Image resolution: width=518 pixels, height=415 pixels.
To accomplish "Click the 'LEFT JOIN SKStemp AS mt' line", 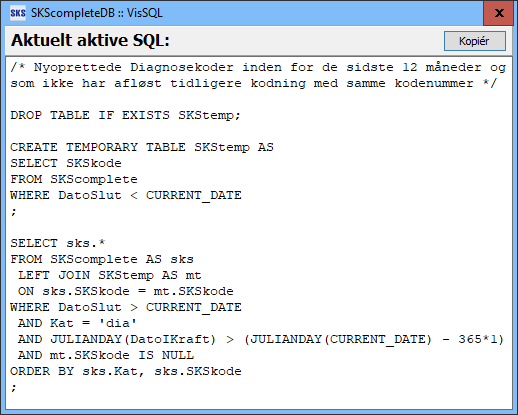I will [110, 275].
